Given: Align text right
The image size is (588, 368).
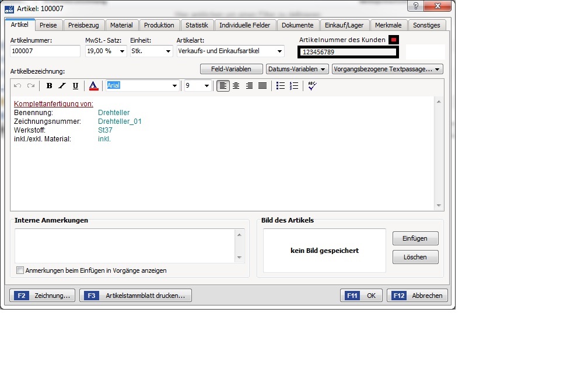Looking at the screenshot, I should [x=250, y=86].
